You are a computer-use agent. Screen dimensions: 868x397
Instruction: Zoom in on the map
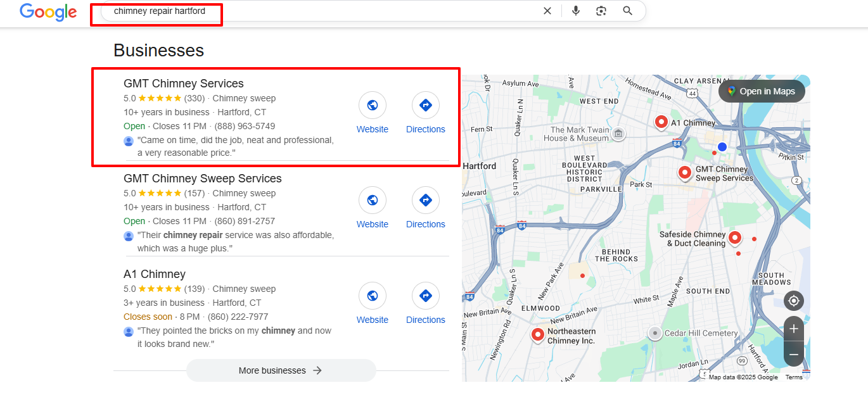click(x=793, y=329)
